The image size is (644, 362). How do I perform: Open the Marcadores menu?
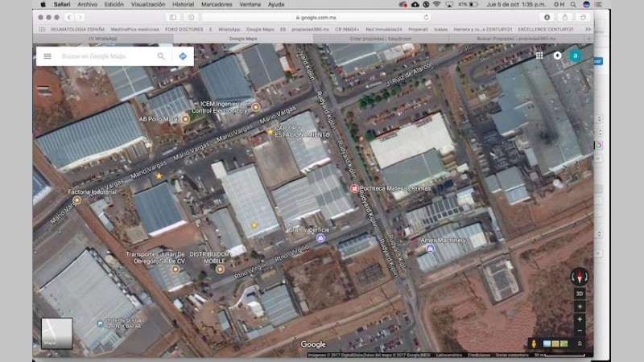click(217, 5)
